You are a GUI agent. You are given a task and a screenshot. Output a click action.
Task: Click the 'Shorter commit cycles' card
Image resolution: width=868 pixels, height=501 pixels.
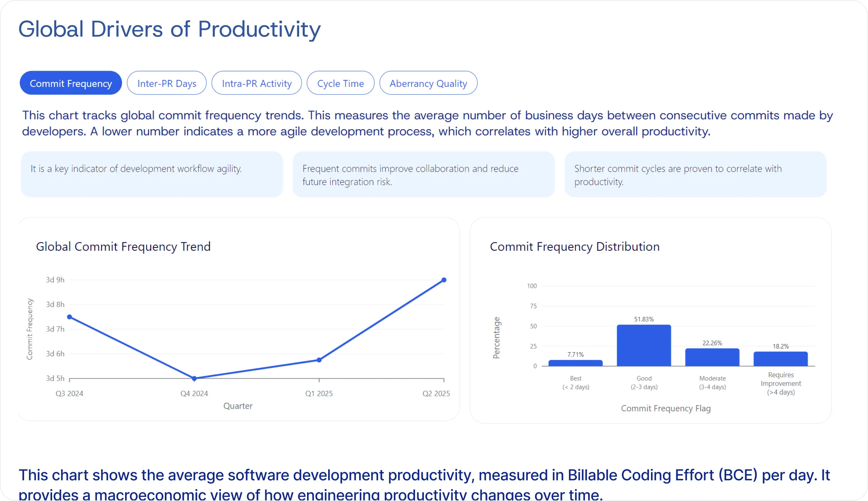click(695, 174)
